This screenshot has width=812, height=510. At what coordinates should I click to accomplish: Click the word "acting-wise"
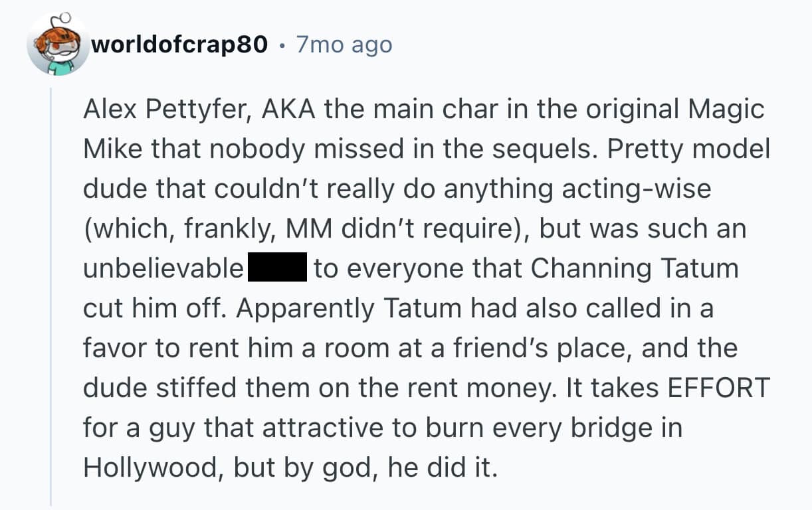tap(637, 189)
